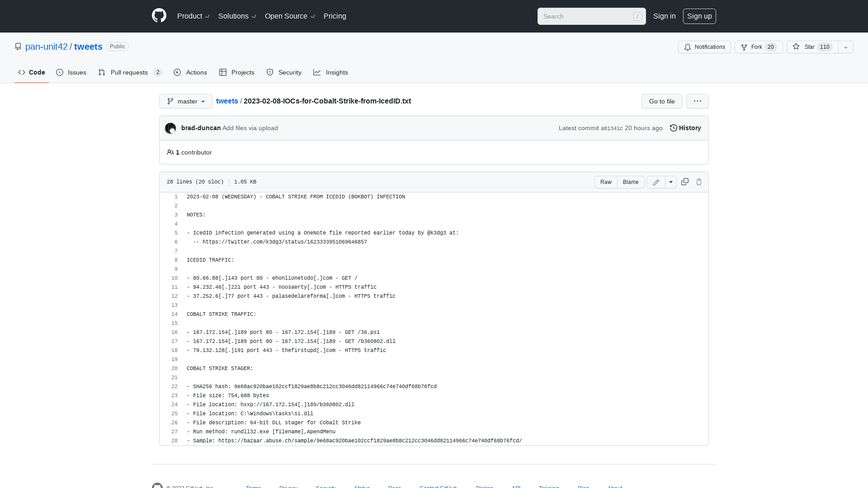Click the Go to file button
This screenshot has height=488, width=868.
click(x=662, y=101)
